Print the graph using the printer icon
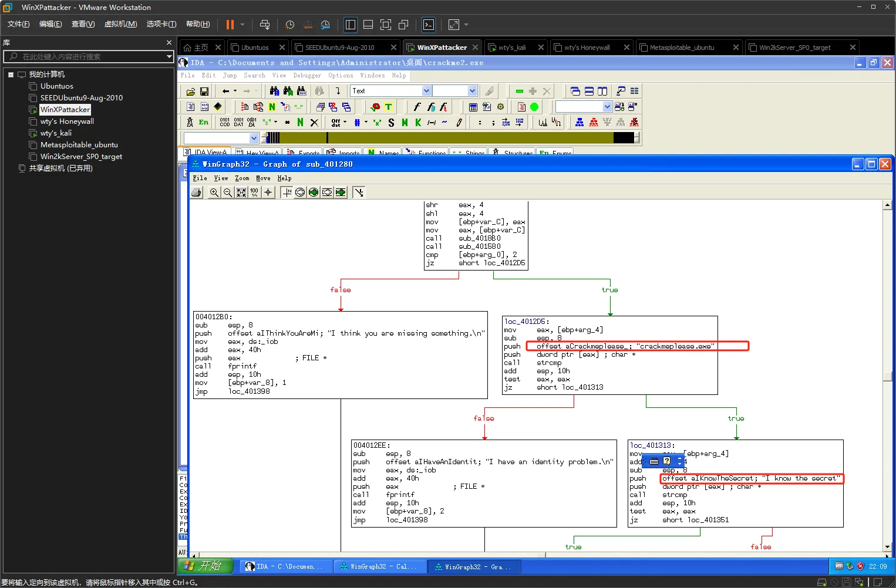Screen dimensions: 896x588 click(x=197, y=192)
